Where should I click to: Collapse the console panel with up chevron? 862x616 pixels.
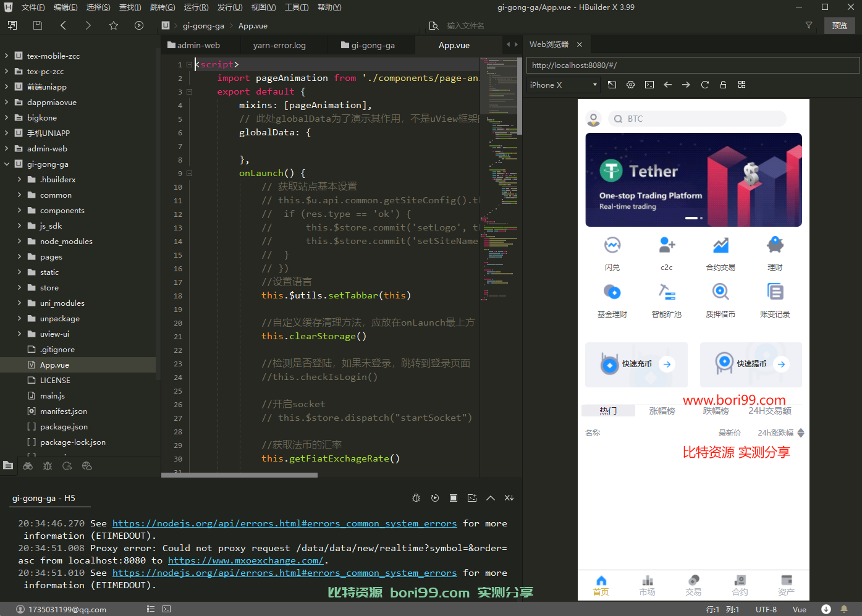[x=491, y=498]
